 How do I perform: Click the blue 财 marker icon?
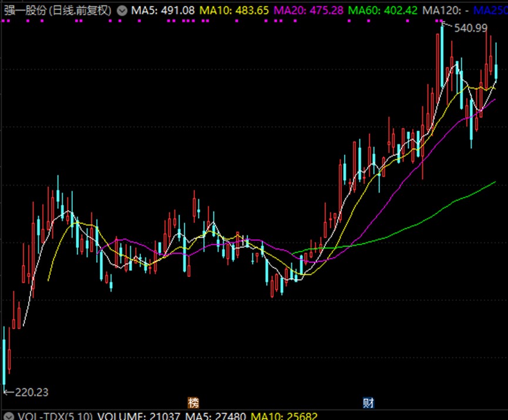click(368, 403)
